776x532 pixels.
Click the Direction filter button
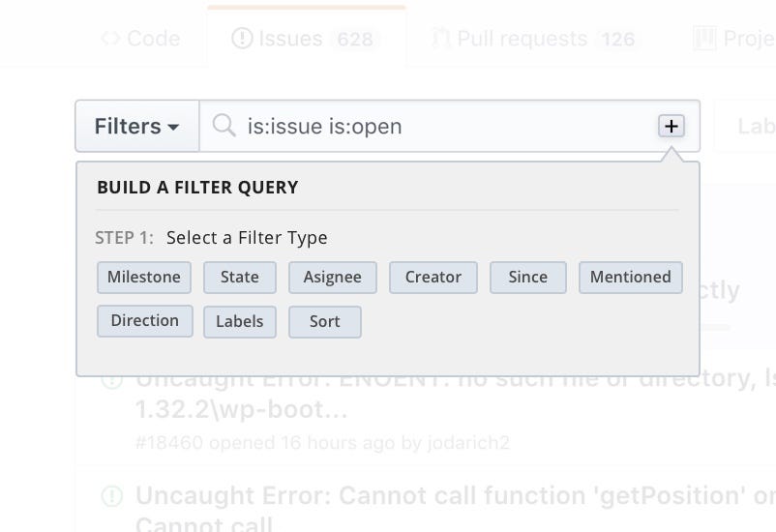(x=145, y=321)
